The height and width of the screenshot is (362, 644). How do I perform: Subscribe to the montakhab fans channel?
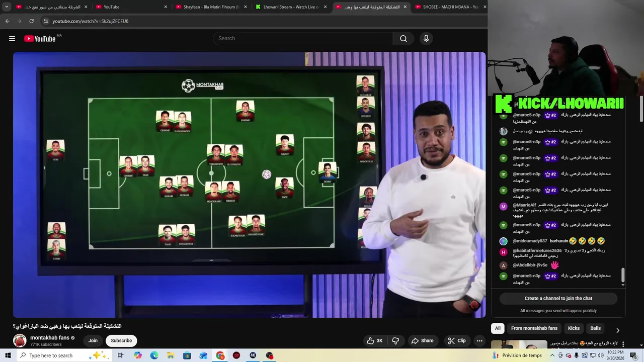point(121,341)
